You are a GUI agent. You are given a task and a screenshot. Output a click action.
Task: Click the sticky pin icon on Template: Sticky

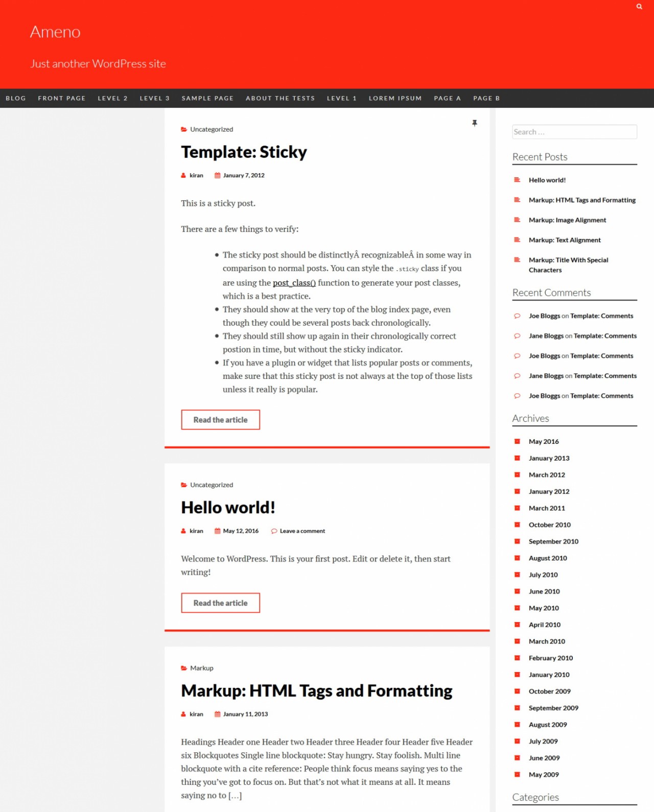coord(475,123)
